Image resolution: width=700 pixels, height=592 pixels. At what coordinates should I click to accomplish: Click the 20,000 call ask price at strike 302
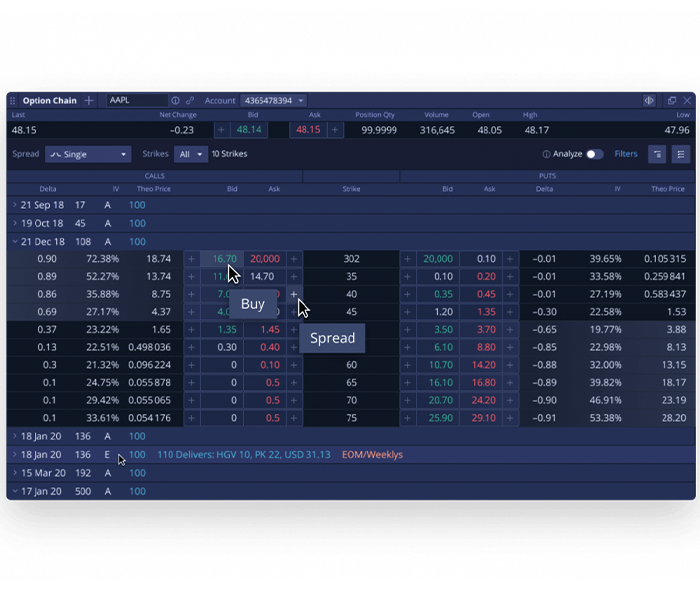(x=264, y=259)
